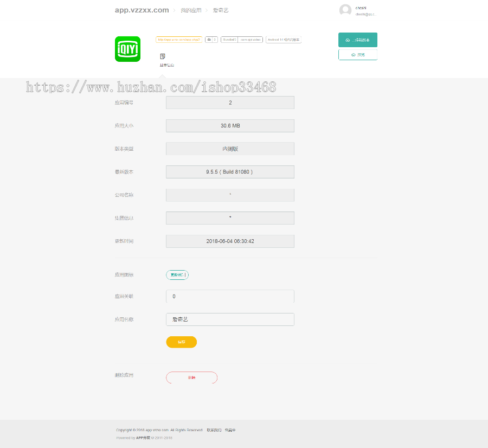Open the cheshi user avatar menu

tap(345, 10)
